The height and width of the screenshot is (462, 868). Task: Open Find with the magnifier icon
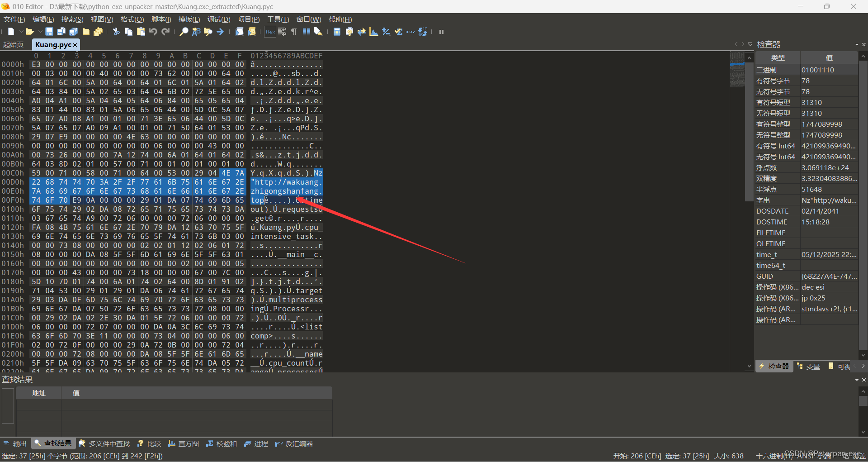[x=184, y=32]
